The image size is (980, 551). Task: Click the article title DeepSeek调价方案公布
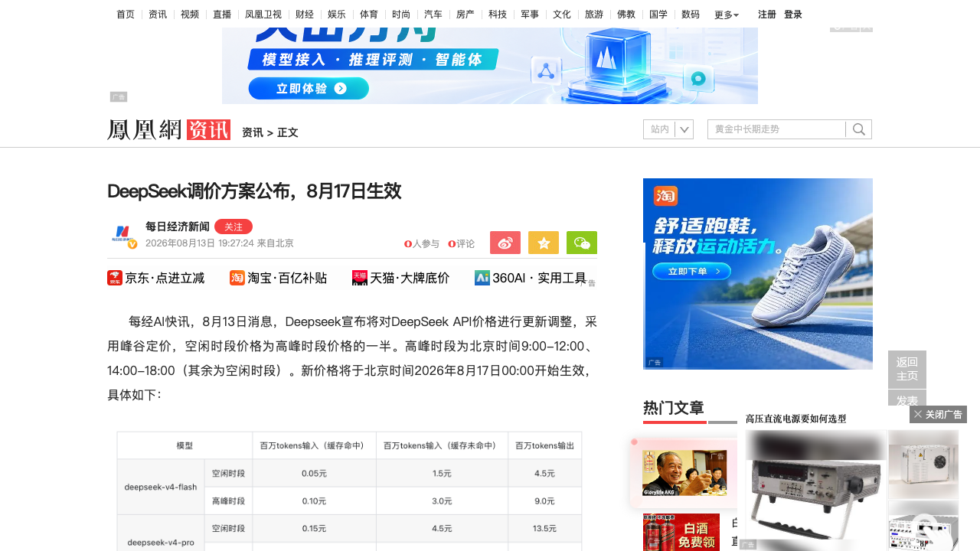[x=254, y=191]
